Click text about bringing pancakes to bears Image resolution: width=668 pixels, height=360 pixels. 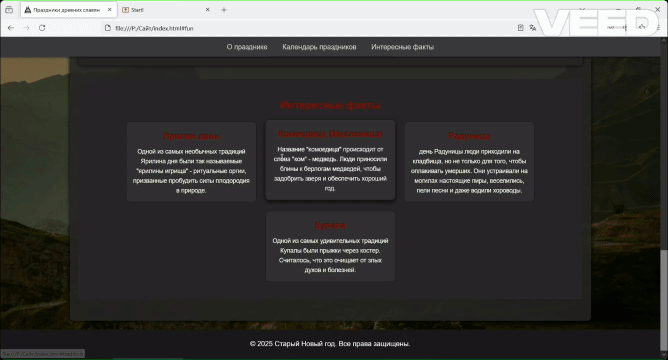click(x=330, y=169)
